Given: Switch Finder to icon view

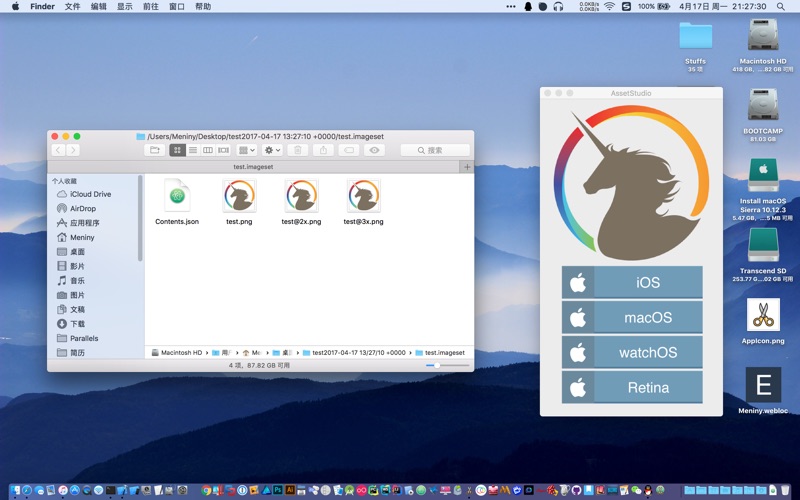Looking at the screenshot, I should [178, 150].
